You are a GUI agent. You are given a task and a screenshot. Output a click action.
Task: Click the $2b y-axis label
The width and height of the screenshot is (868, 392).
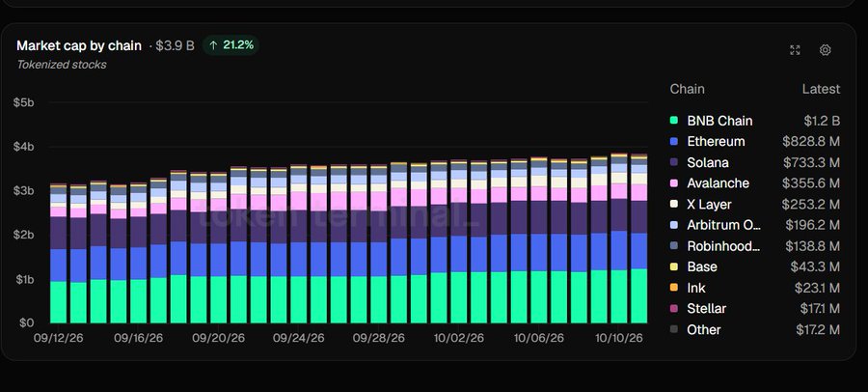tap(24, 235)
